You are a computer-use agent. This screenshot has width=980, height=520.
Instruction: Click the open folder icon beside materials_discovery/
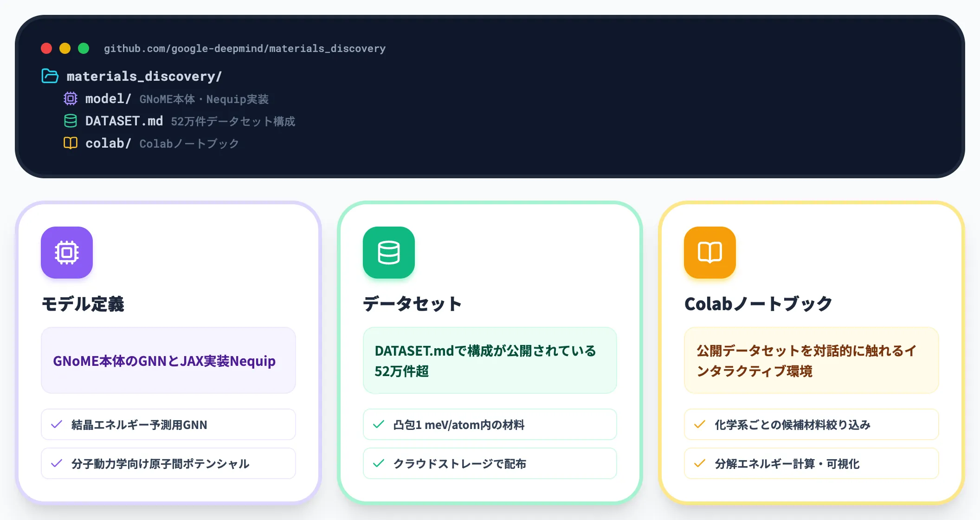[50, 76]
